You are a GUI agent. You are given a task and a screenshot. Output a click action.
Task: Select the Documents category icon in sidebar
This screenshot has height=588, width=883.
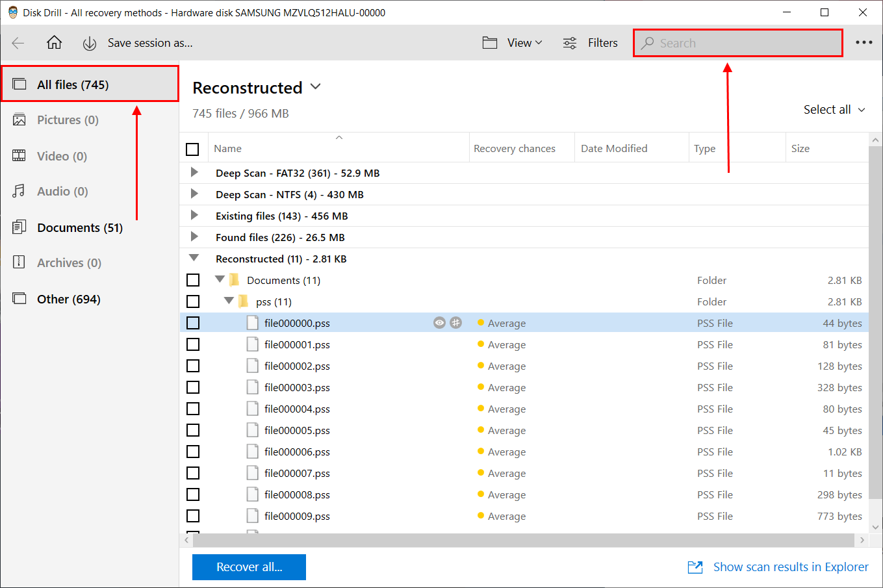[19, 227]
